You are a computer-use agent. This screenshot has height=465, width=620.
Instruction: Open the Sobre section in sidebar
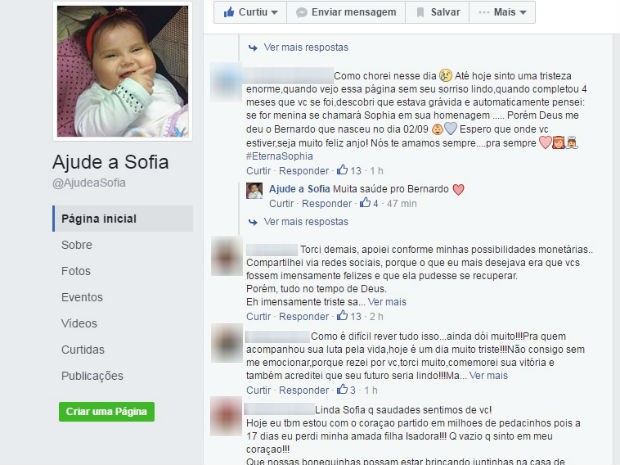tap(77, 245)
